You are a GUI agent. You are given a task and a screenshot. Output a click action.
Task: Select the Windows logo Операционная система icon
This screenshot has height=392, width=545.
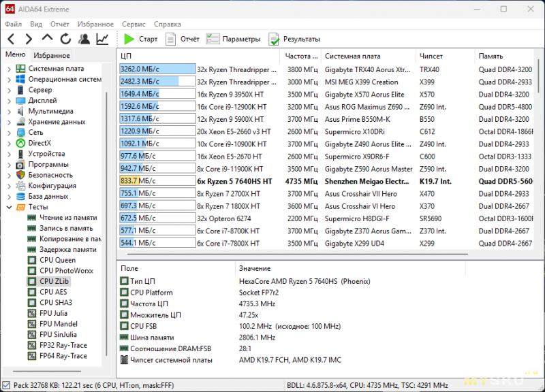21,79
